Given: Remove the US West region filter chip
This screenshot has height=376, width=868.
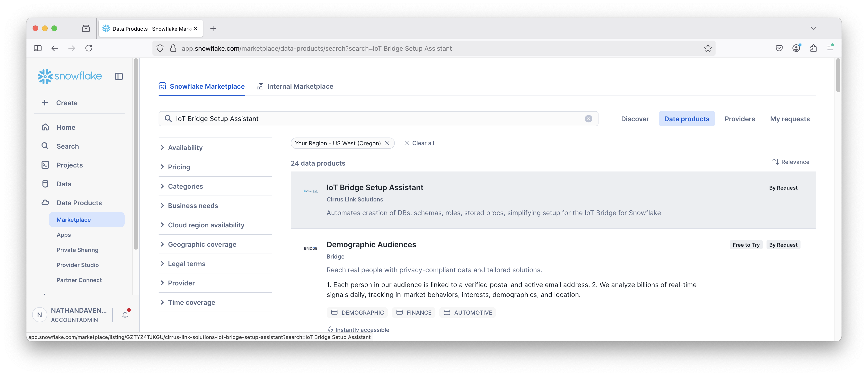Looking at the screenshot, I should [x=388, y=143].
